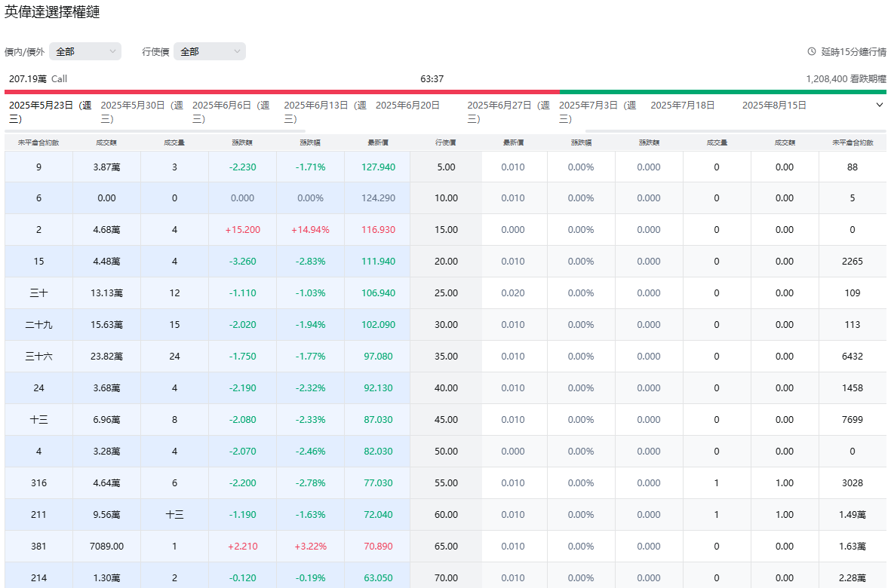Open the 2025年6月6日 expiration tab

click(x=231, y=112)
